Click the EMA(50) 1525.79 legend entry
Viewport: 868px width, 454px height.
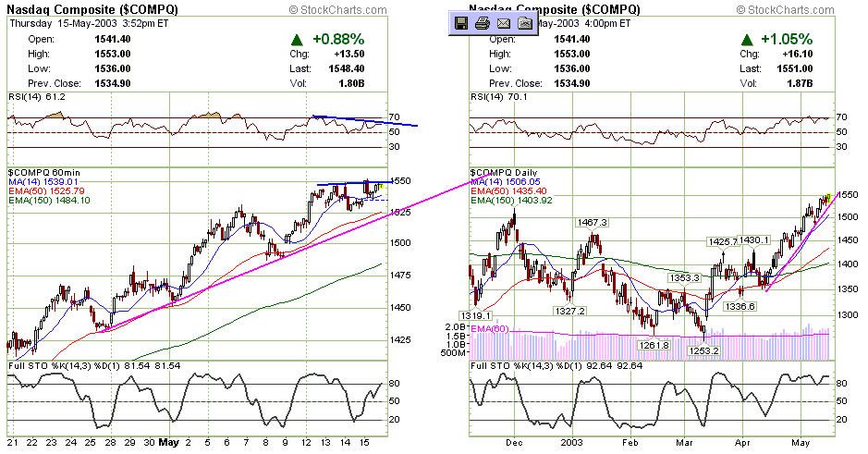pos(46,191)
